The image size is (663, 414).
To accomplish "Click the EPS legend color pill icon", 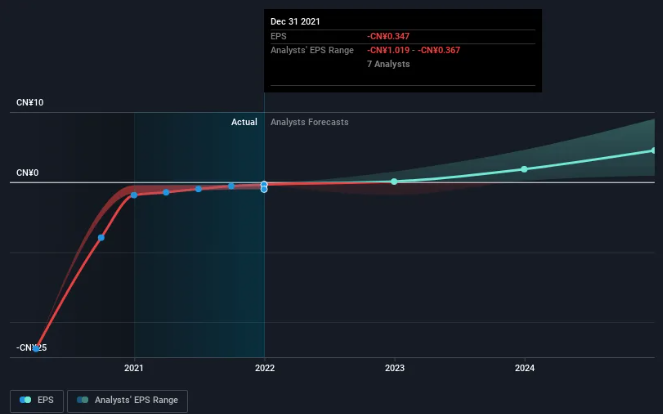I will click(25, 400).
